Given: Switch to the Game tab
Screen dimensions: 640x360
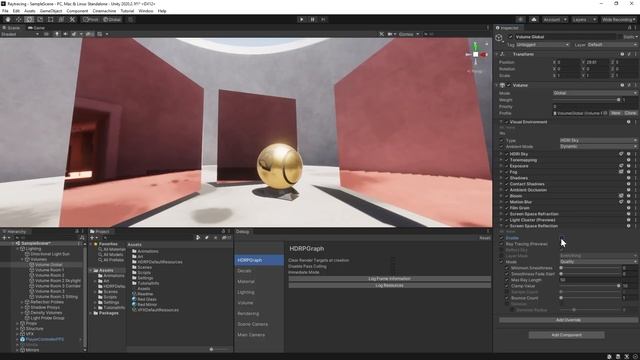Looking at the screenshot, I should tap(36, 28).
